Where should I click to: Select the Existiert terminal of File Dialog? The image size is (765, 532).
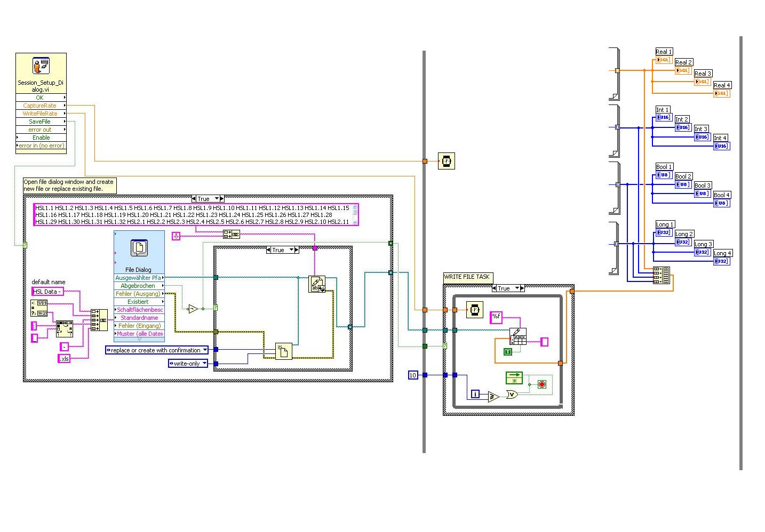pos(139,302)
